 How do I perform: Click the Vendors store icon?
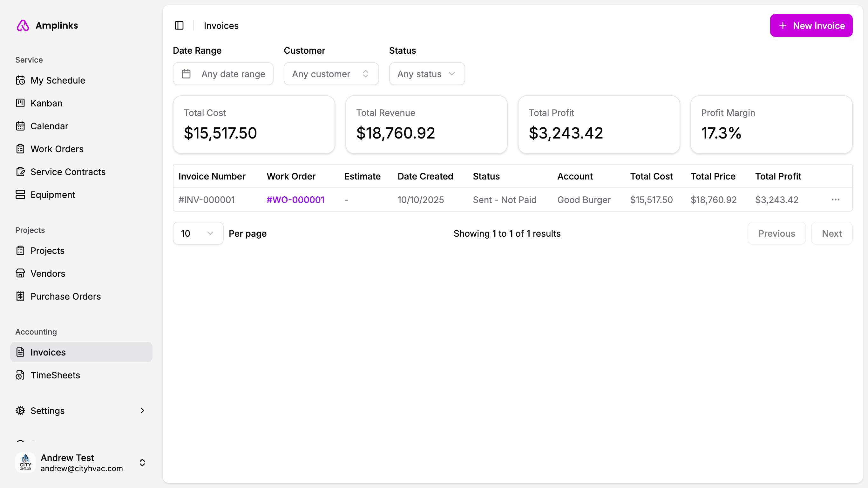coord(20,273)
